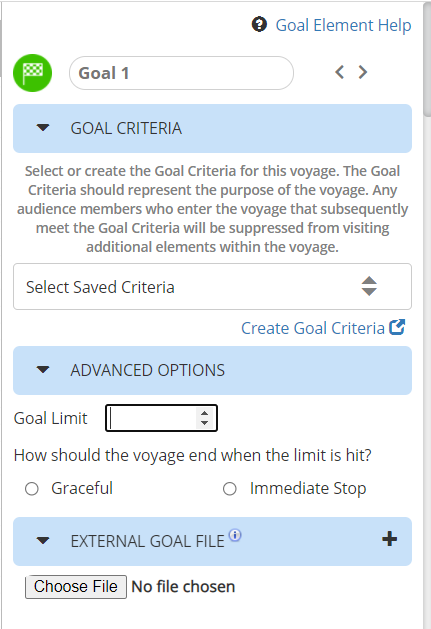Collapse the External Goal File section arrow

(x=43, y=541)
